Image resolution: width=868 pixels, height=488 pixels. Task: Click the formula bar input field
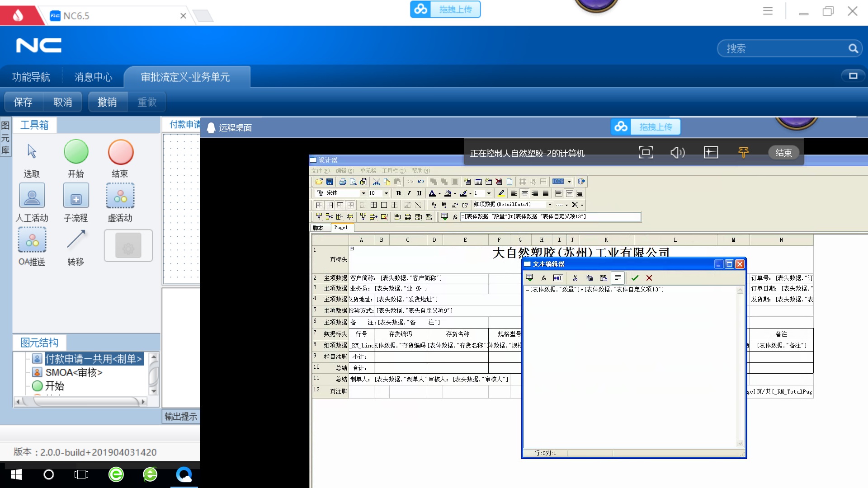(x=550, y=217)
